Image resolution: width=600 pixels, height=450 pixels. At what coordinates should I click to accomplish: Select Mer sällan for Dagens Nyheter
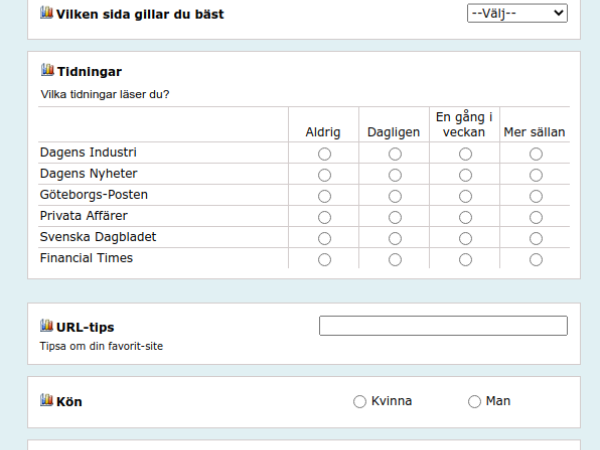pyautogui.click(x=536, y=175)
